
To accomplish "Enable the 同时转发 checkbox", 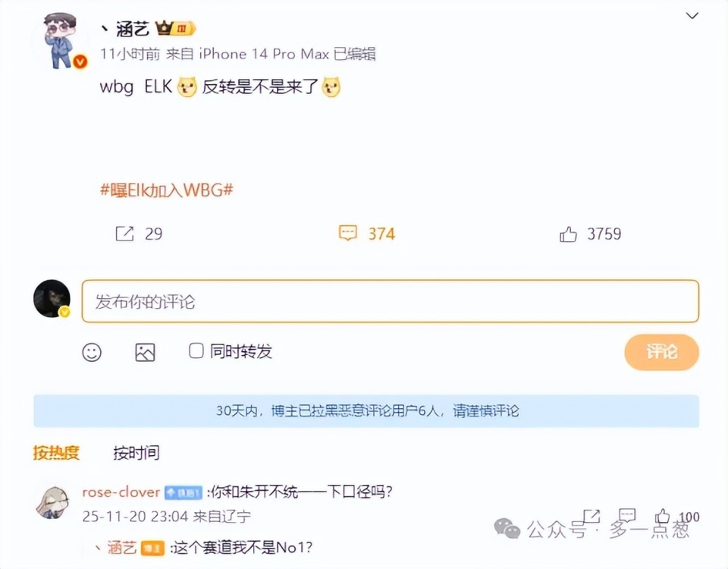I will (196, 351).
